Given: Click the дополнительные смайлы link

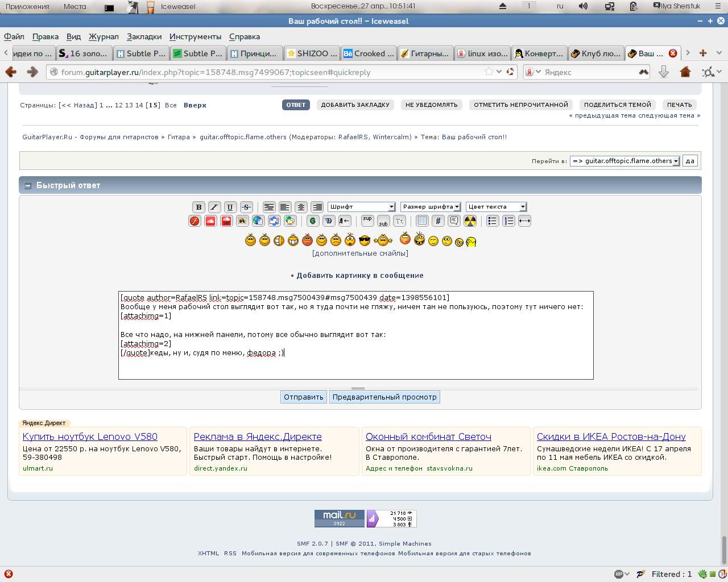Looking at the screenshot, I should 360,253.
